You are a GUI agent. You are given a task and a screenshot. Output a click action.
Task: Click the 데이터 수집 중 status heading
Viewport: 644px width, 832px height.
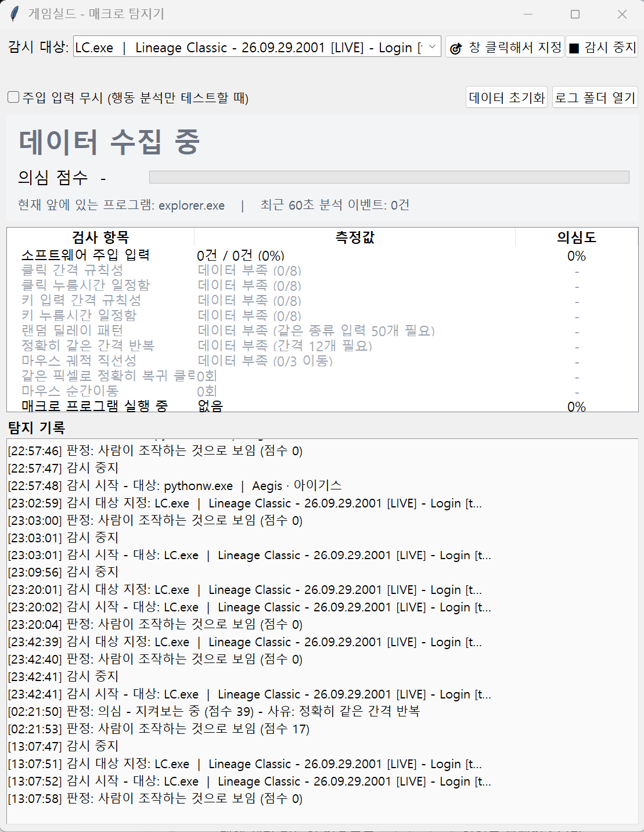click(109, 142)
